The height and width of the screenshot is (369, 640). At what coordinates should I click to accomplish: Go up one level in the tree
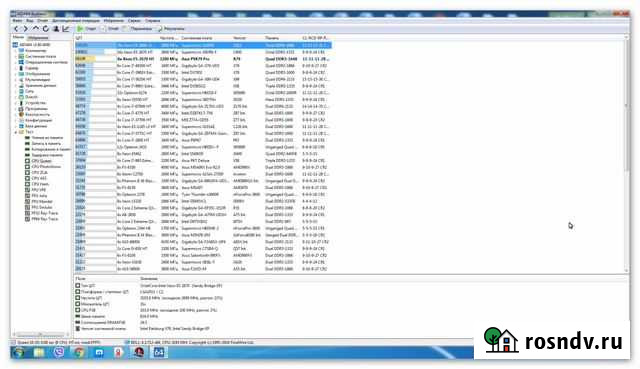36,29
